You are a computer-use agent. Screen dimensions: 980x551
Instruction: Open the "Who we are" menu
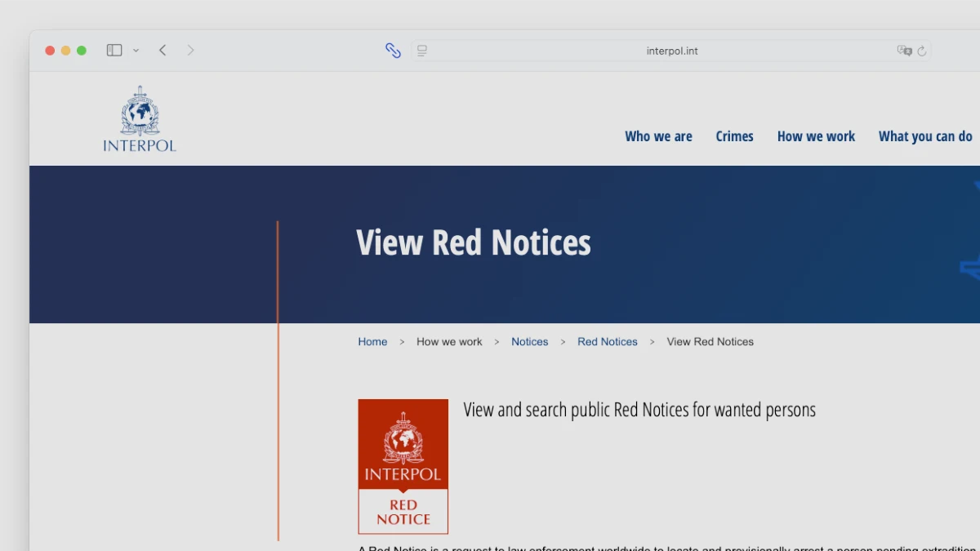pos(658,136)
